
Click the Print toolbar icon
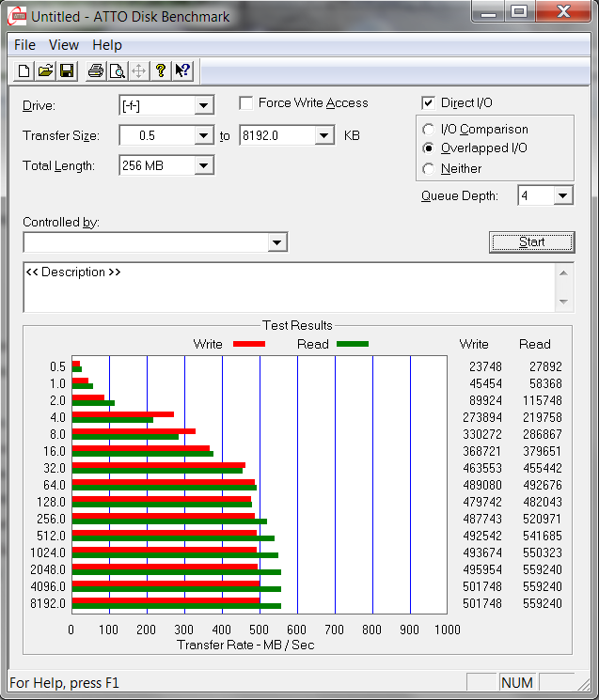[95, 70]
